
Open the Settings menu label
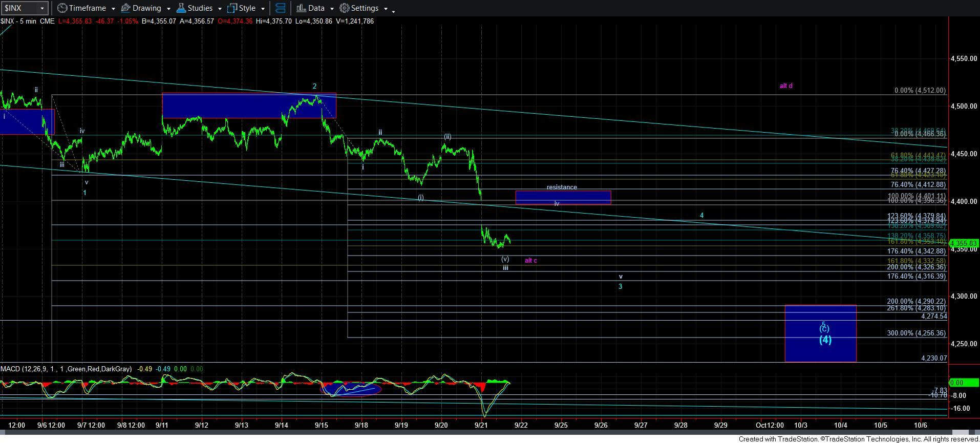point(365,8)
